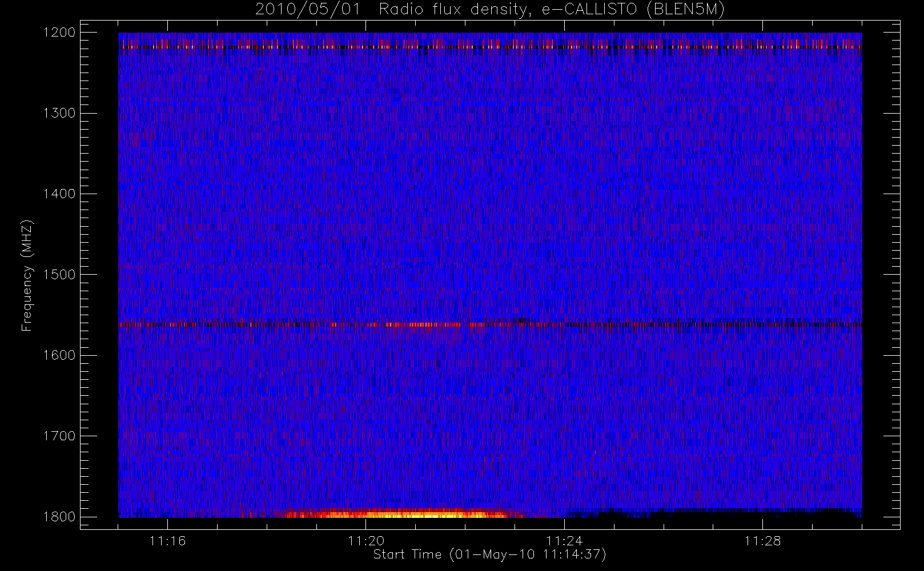Click the 11:28 time tick label
The height and width of the screenshot is (571, 924).
click(762, 541)
